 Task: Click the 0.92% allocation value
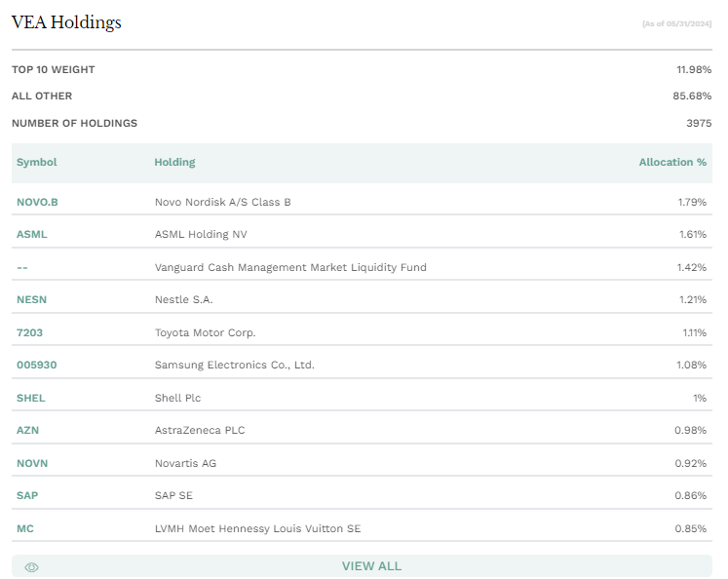coord(690,463)
